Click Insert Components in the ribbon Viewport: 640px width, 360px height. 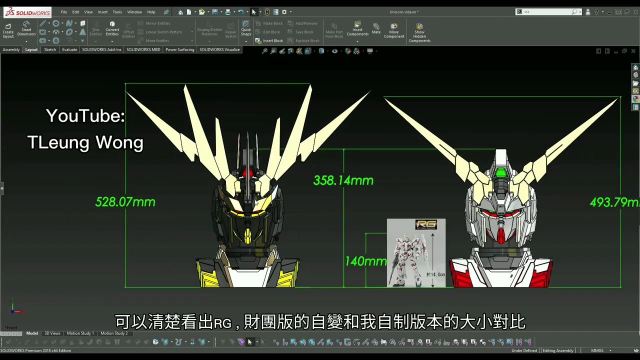[x=357, y=29]
